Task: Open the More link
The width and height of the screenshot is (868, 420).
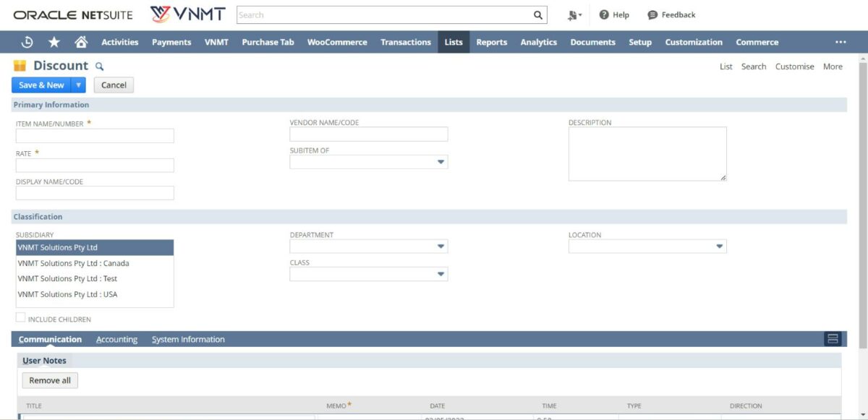Action: (833, 67)
